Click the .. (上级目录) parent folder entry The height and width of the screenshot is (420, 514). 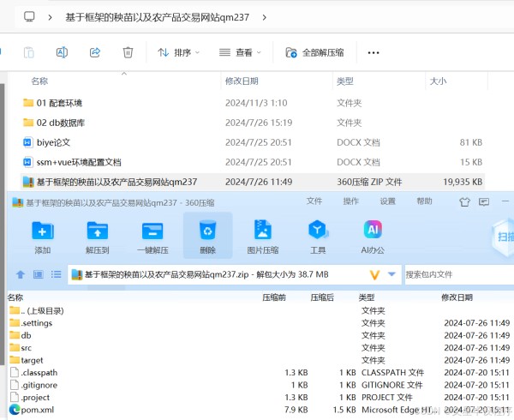tap(36, 310)
